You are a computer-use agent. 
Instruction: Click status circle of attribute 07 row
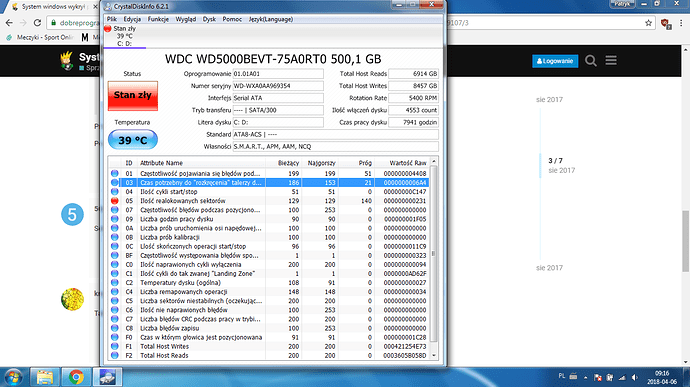point(115,210)
